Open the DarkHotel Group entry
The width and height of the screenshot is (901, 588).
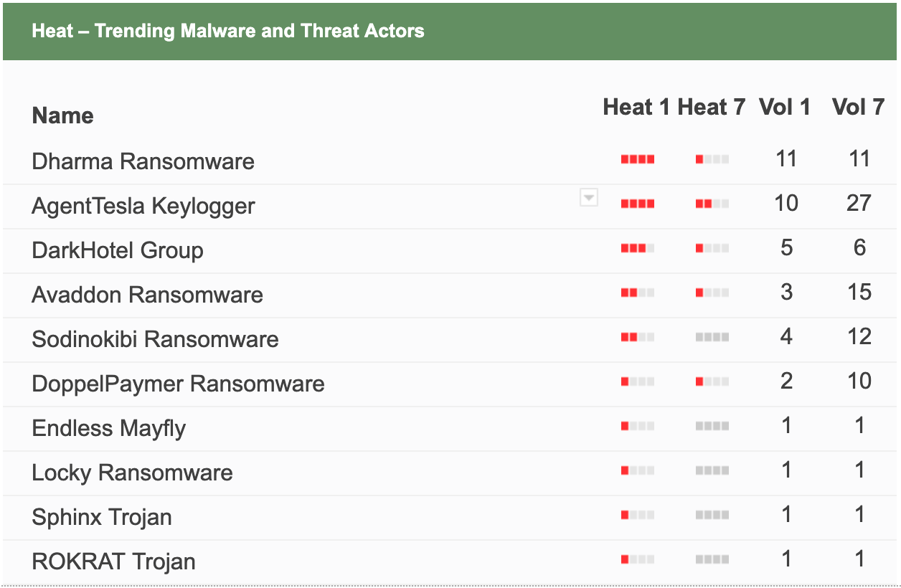[x=118, y=250]
